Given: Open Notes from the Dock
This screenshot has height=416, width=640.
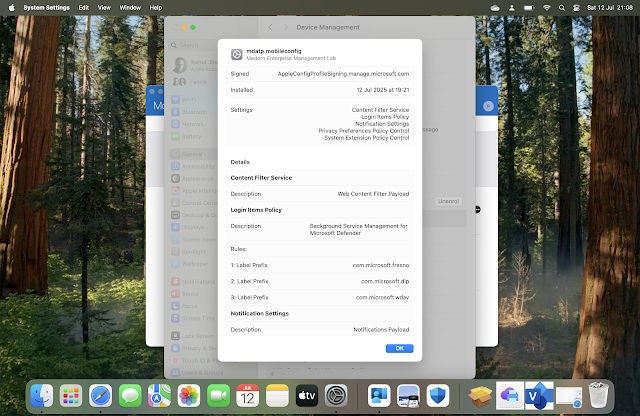Looking at the screenshot, I should click(x=277, y=396).
